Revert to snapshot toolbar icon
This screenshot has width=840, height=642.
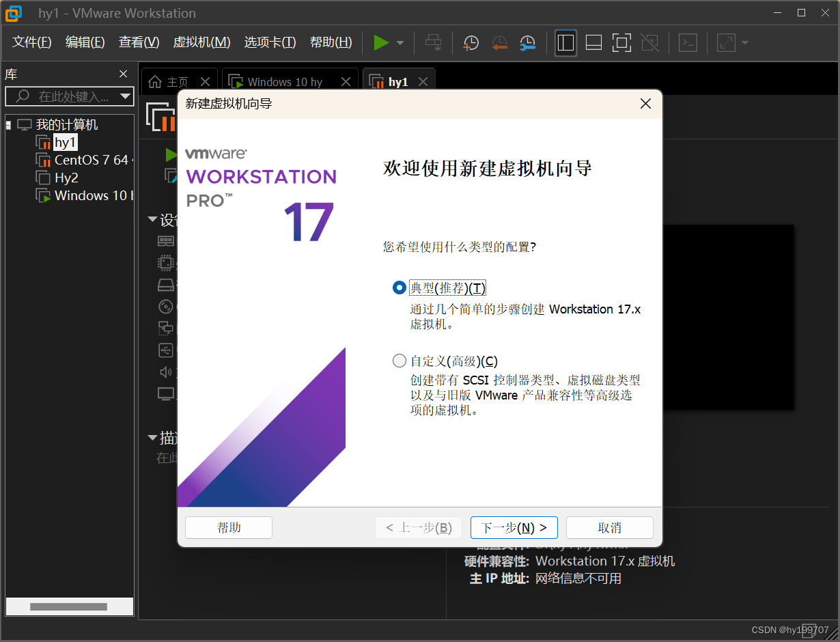pos(499,43)
